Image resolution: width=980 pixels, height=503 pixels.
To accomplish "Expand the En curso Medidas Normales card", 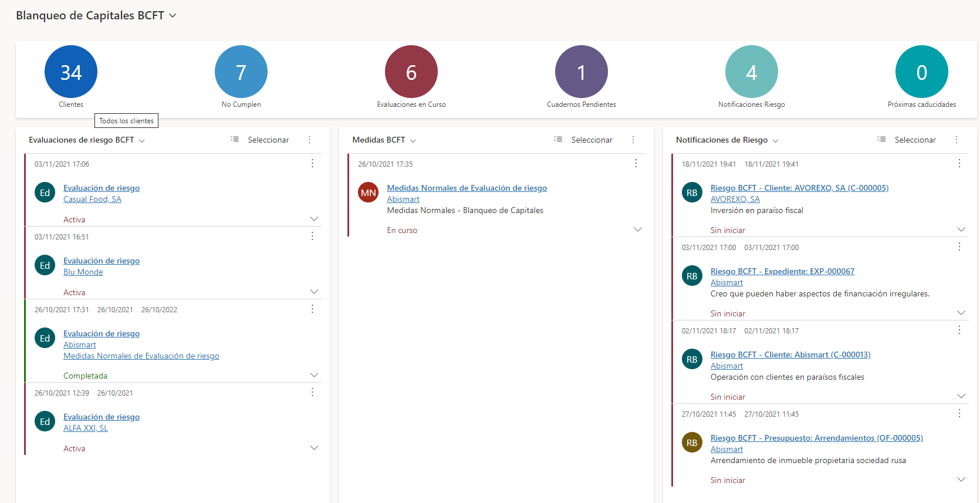I will point(638,229).
